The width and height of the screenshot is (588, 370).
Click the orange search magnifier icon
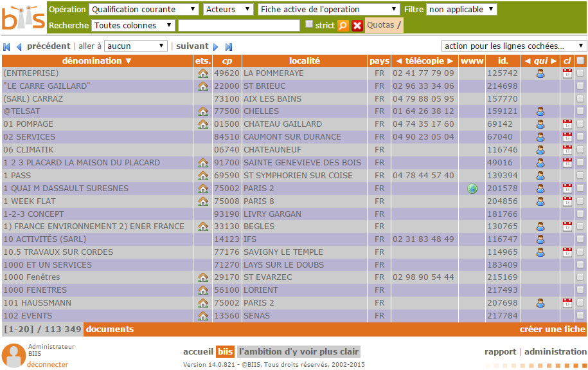coord(343,26)
